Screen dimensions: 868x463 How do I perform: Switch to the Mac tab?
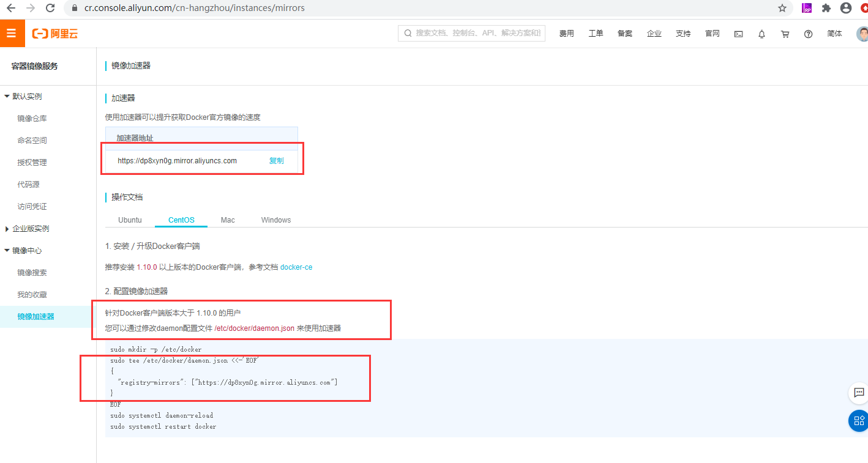point(228,220)
